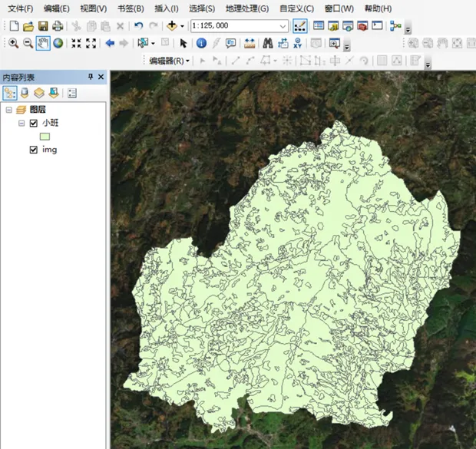Click the green 小班 symbol swatch
Screen dimensions: 476x449
click(x=45, y=136)
